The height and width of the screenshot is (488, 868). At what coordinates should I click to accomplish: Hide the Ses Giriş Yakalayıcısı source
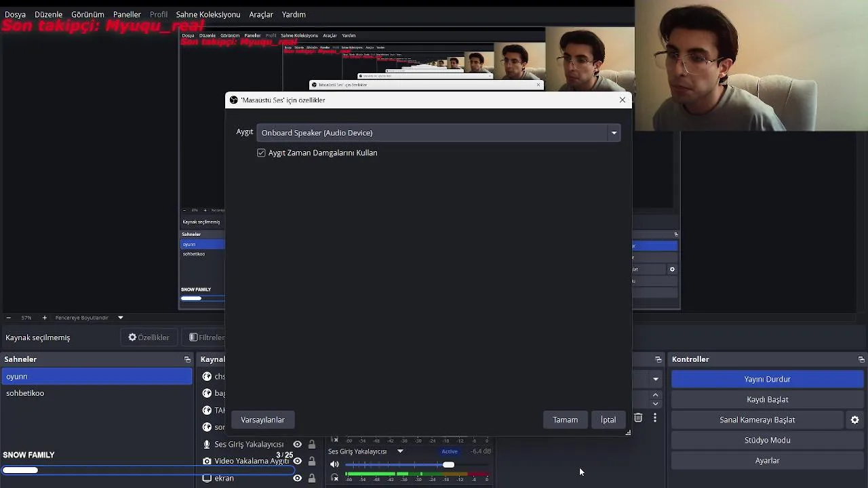tap(297, 444)
